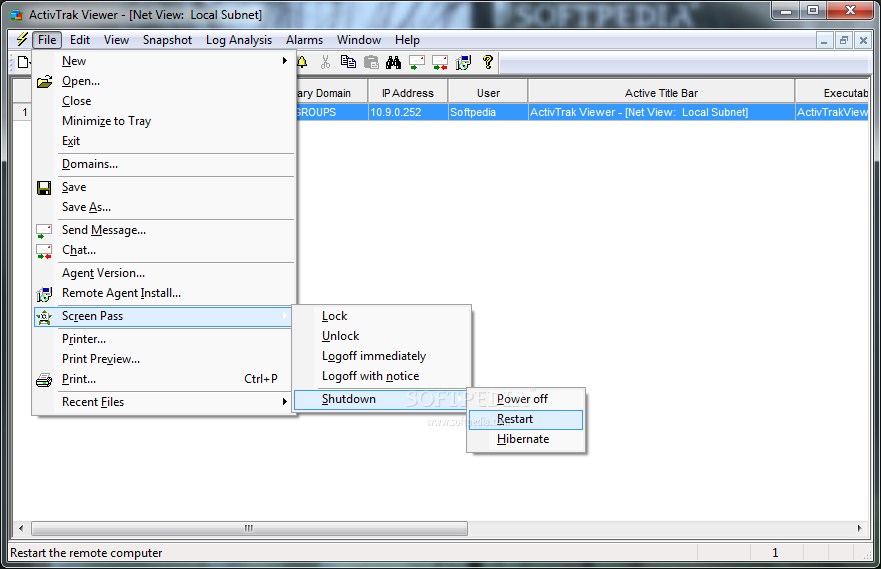Click the icon beside Remote Agent Install entry
Image resolution: width=881 pixels, height=569 pixels.
[44, 294]
